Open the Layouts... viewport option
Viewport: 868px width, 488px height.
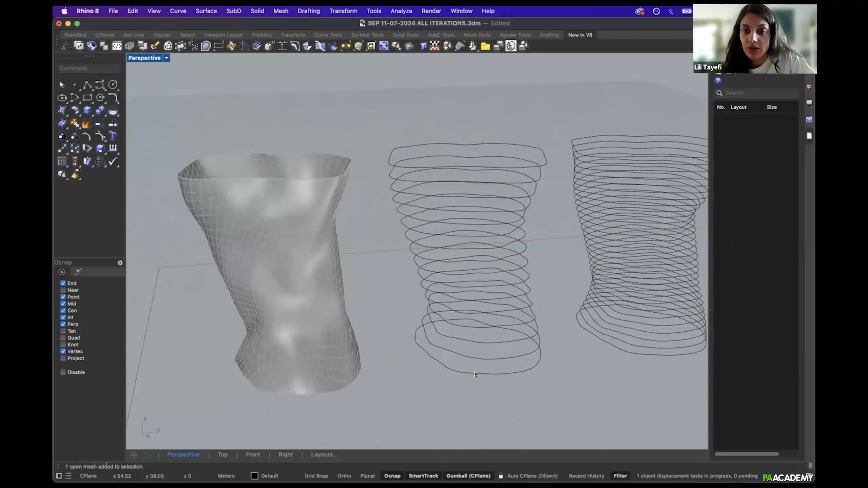point(324,454)
